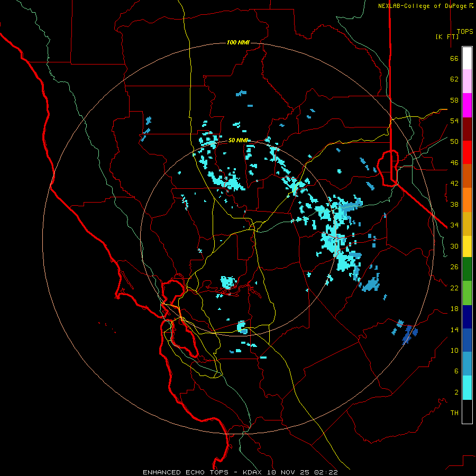476x476 pixels.
Task: Pick the light orange legend swatch
Action: (467, 200)
